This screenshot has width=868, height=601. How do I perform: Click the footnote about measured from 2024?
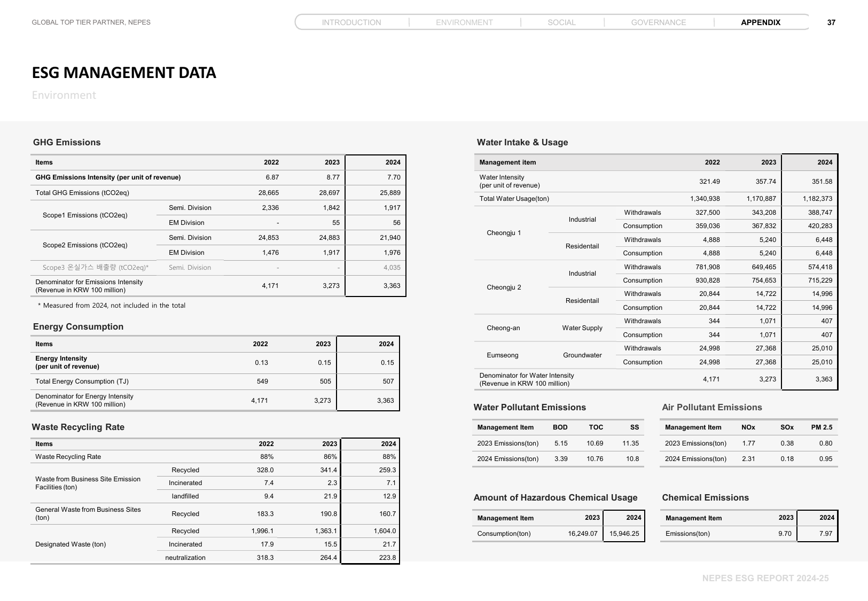112,306
